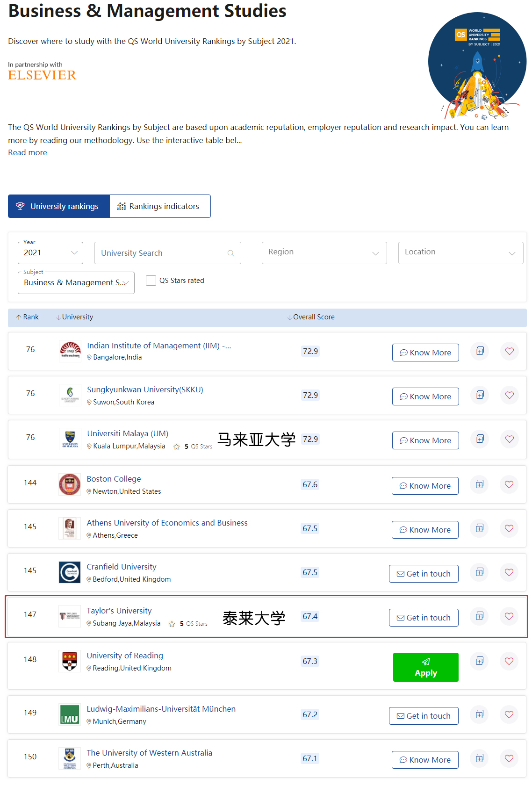Screen dimensions: 532x786
Task: Enable the QS Stars rated checkbox
Action: coord(151,281)
